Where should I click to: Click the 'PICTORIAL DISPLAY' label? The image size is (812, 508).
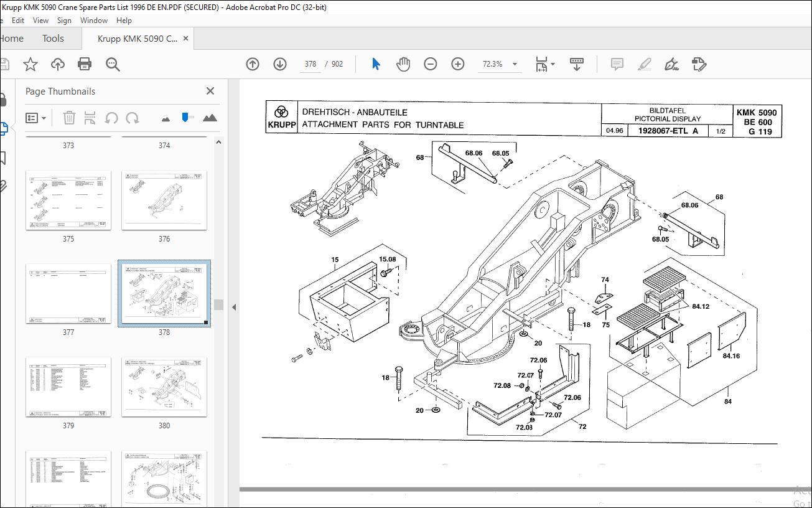click(x=668, y=119)
